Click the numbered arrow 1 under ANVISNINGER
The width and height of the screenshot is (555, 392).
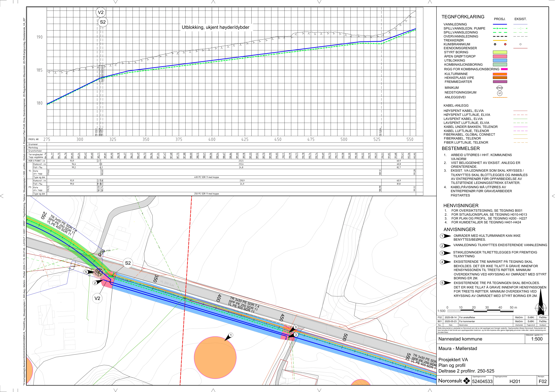[445, 236]
